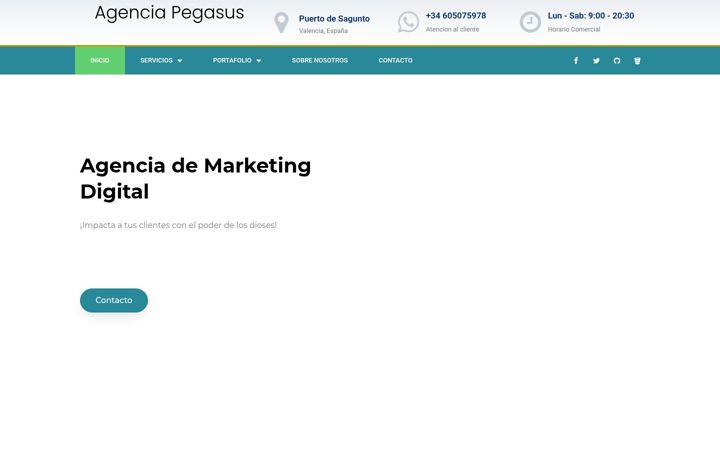Screen dimensions: 720x450
Task: Expand the Portafolio dropdown arrow
Action: (259, 61)
